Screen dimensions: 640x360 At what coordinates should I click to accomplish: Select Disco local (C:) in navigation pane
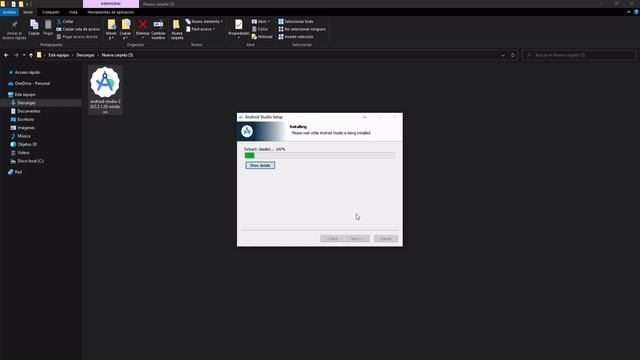point(31,161)
